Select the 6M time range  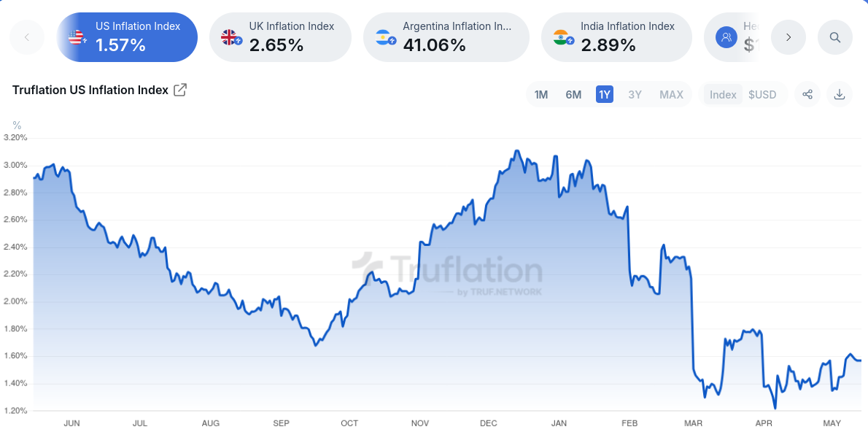click(573, 95)
